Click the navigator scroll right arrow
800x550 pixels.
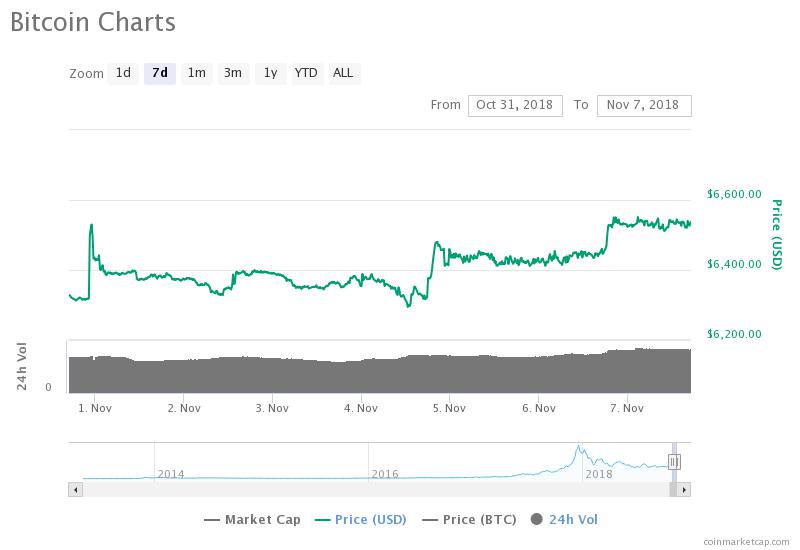pyautogui.click(x=684, y=490)
